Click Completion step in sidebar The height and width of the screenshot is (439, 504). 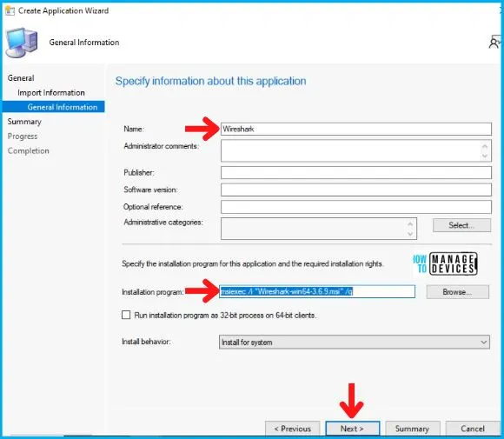pyautogui.click(x=29, y=150)
